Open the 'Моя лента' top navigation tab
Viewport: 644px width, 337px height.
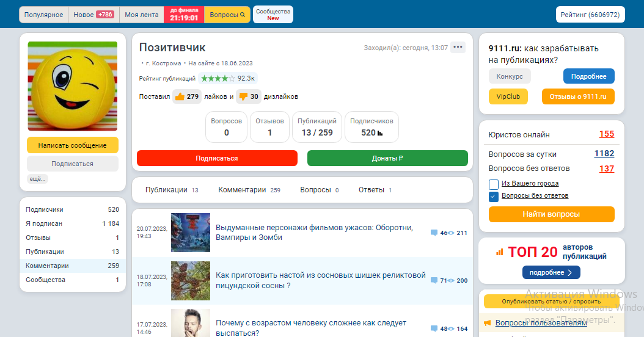(x=141, y=15)
